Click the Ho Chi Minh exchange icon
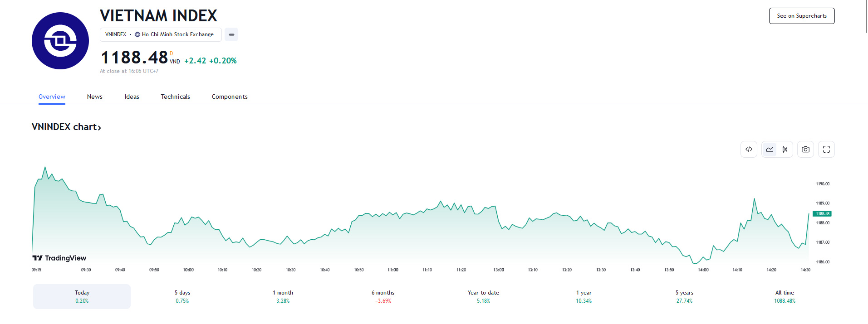This screenshot has width=868, height=324. [137, 34]
